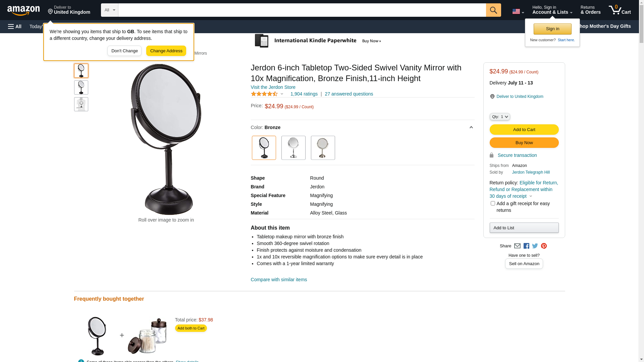The width and height of the screenshot is (644, 362).
Task: Open the cart icon
Action: pos(620,10)
